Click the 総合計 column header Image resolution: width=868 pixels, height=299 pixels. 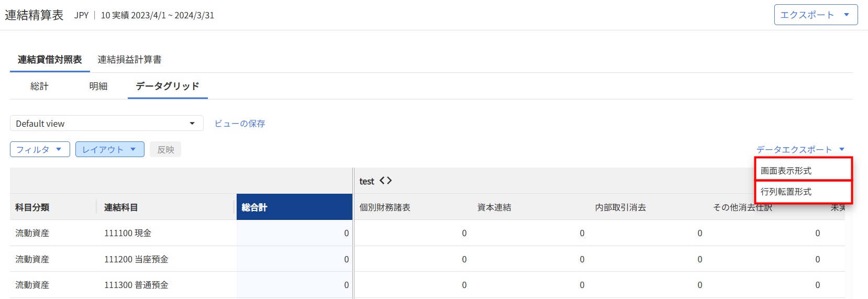coord(294,207)
